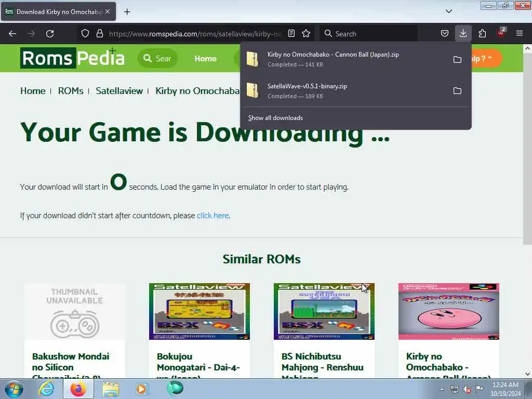The image size is (532, 399).
Task: Expand the list all tabs chevron
Action: 449,11
